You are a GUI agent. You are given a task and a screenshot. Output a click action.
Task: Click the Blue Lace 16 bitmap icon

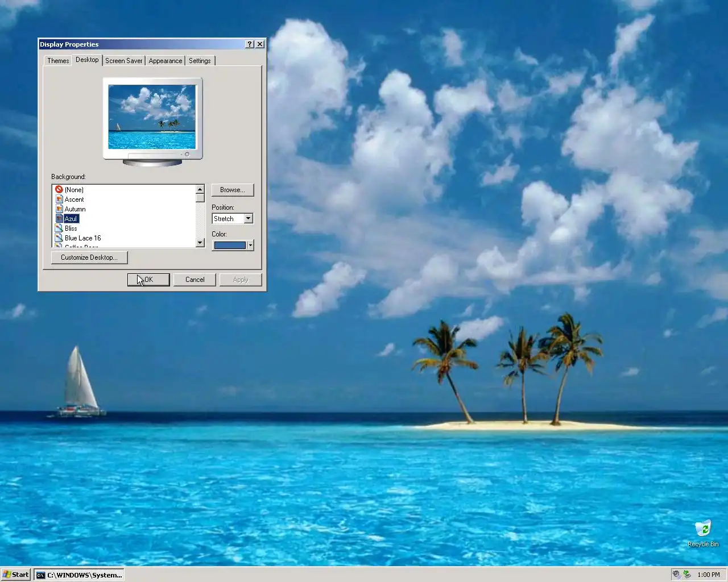coord(59,238)
